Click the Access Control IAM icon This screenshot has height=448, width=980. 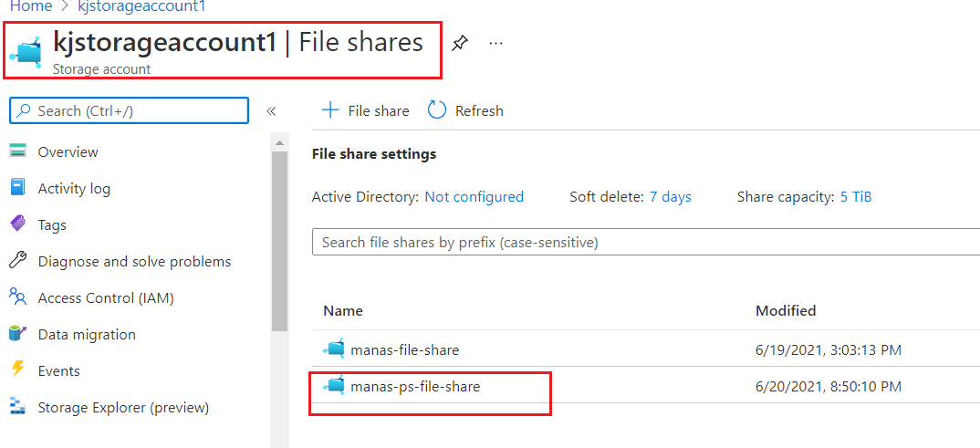17,297
